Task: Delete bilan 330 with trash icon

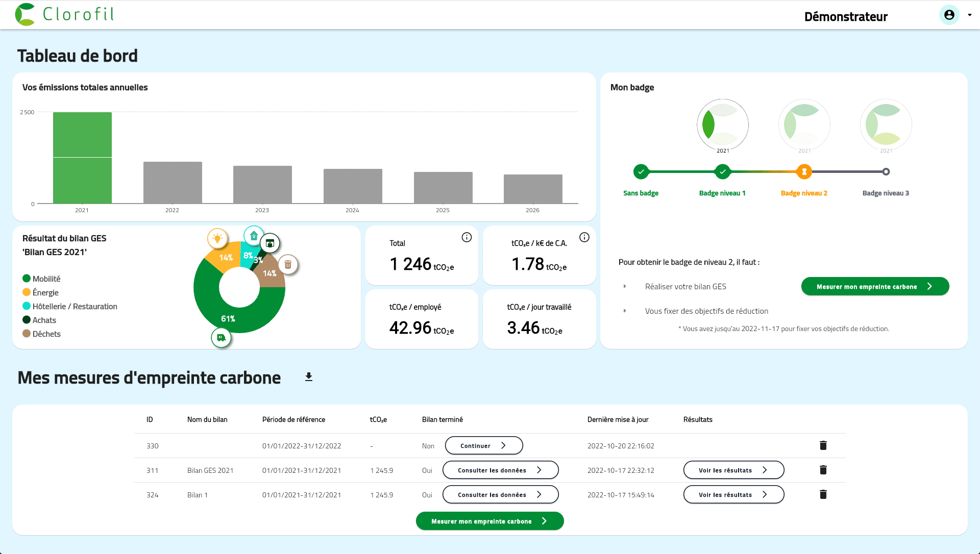Action: (823, 445)
